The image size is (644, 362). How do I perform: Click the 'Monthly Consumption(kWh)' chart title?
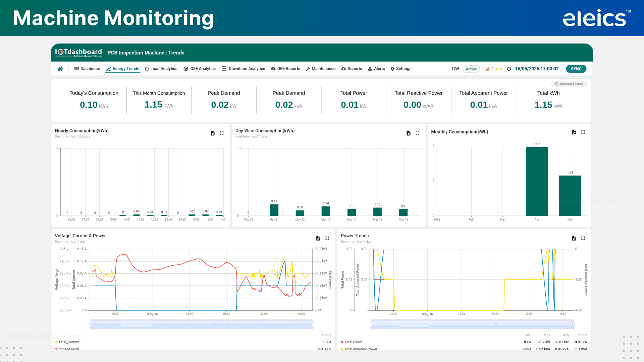click(x=460, y=132)
